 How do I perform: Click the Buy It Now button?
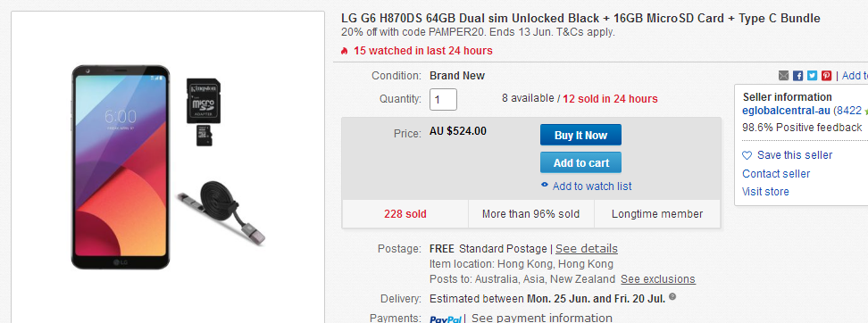click(580, 135)
